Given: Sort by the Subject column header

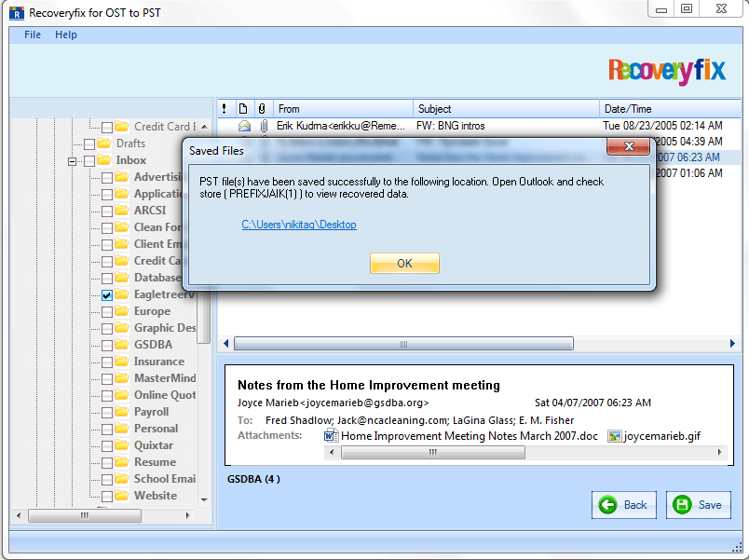Looking at the screenshot, I should click(x=507, y=109).
